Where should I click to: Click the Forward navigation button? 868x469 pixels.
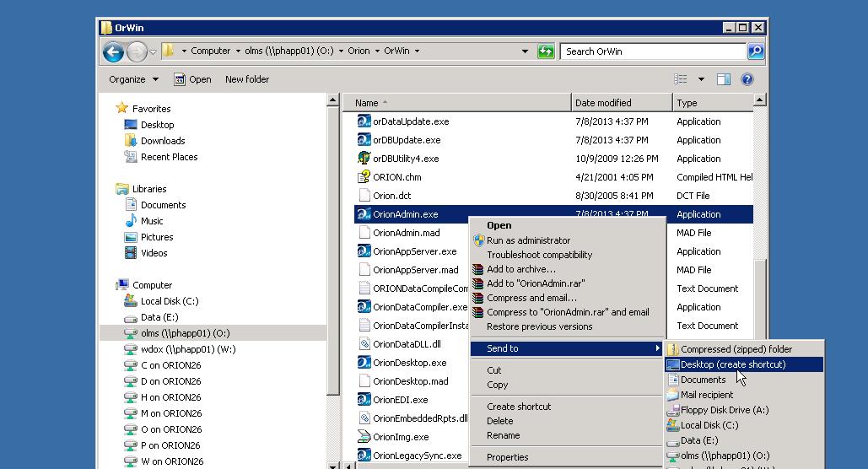point(137,51)
